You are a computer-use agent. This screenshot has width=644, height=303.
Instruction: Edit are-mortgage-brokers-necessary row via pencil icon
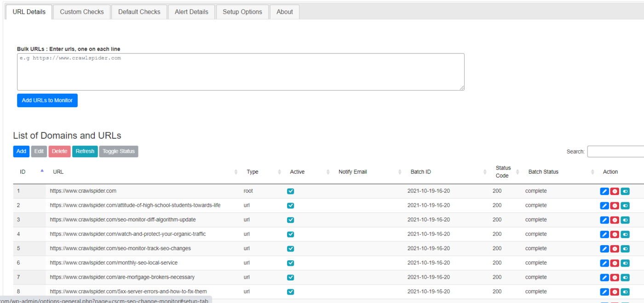coord(604,278)
